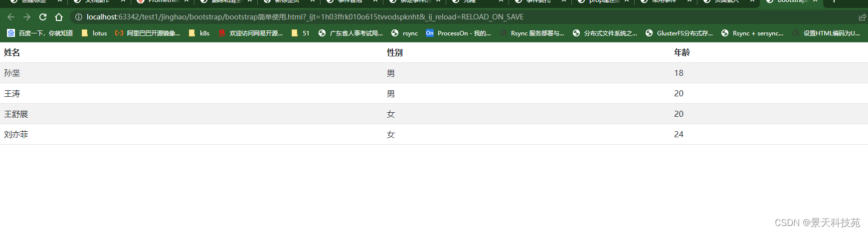Image resolution: width=868 pixels, height=232 pixels.
Task: Open the 阿里巴巴开源镜像 bookmark
Action: 148,33
